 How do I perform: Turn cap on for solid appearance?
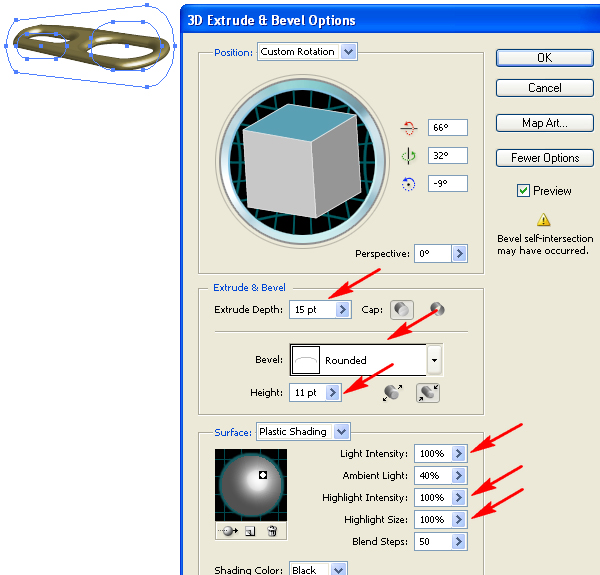[x=401, y=309]
